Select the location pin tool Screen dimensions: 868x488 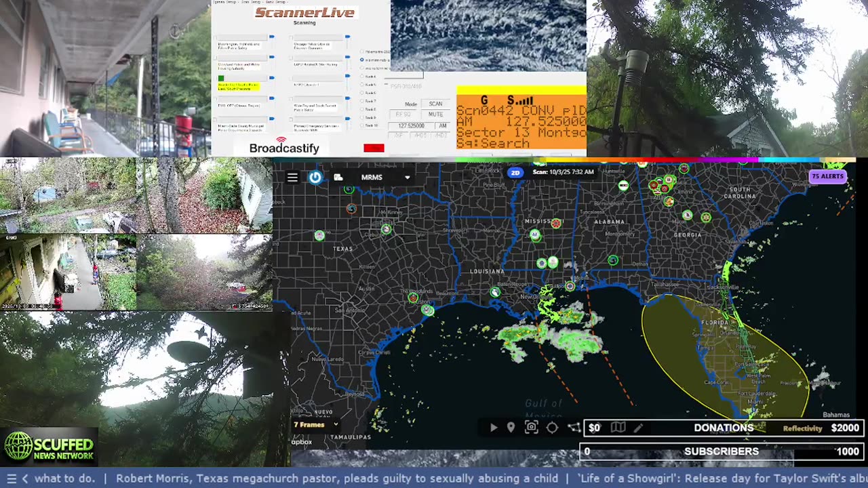[x=511, y=428]
